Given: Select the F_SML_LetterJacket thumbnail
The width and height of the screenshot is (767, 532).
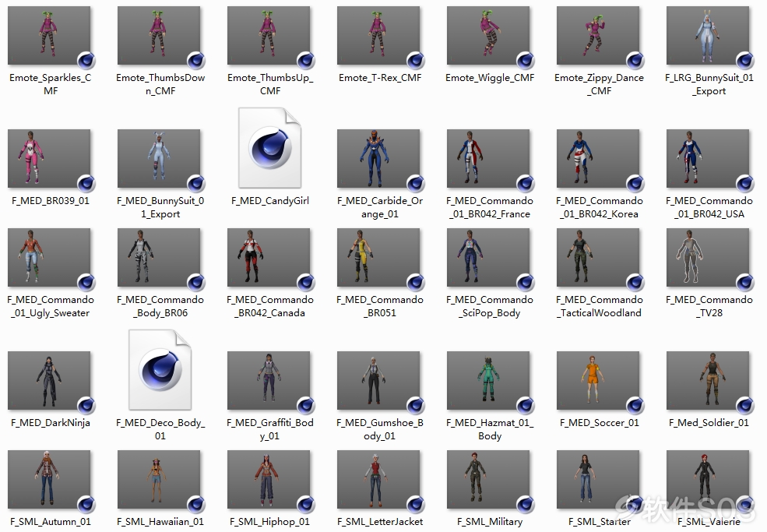Looking at the screenshot, I should pos(378,480).
